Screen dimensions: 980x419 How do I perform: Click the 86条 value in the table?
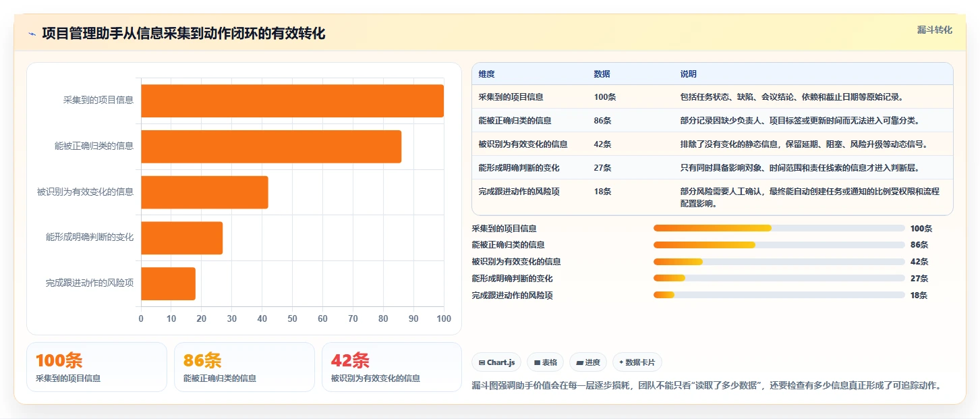pyautogui.click(x=603, y=121)
